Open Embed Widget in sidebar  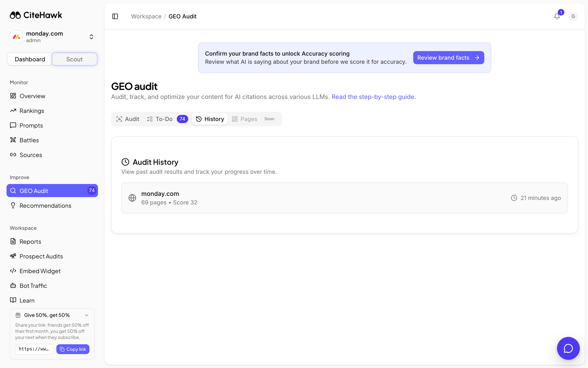pos(52,271)
